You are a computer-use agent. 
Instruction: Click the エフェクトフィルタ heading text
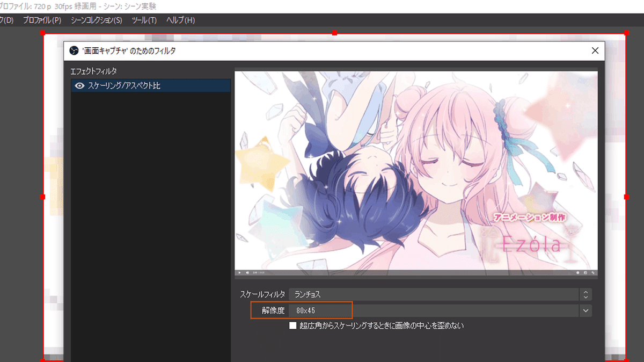94,71
